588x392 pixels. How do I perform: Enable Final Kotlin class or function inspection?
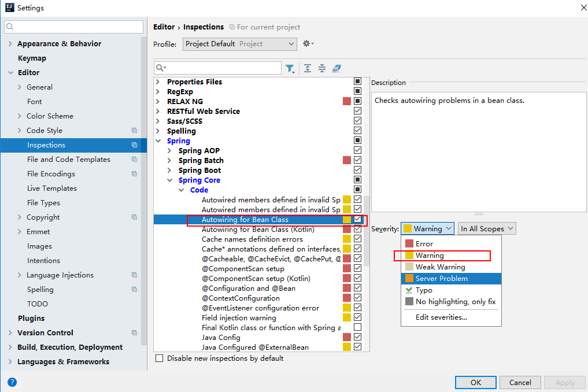(357, 327)
